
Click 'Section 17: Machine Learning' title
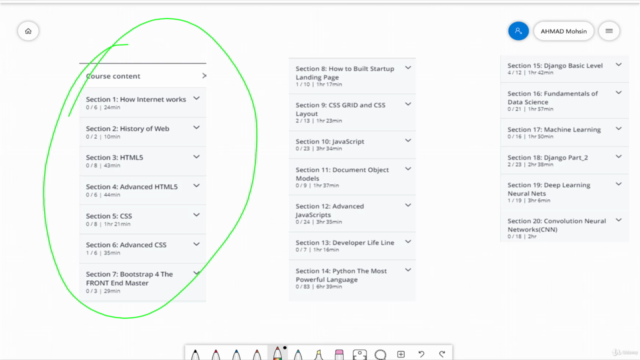pos(554,129)
